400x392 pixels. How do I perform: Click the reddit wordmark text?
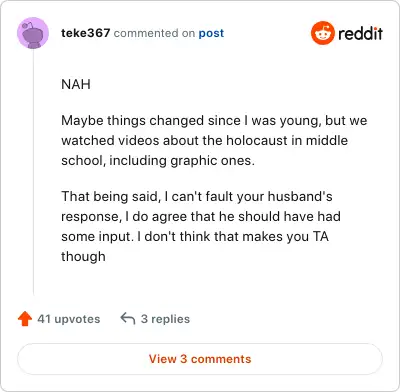coord(360,33)
